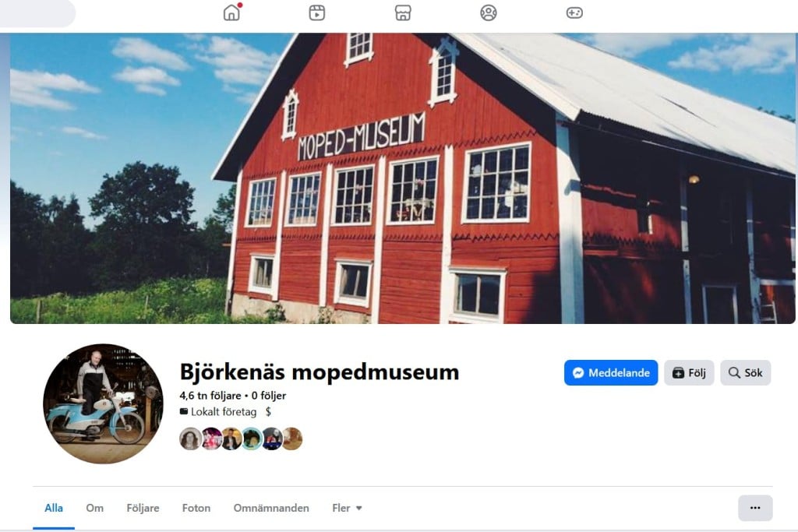Click the Meddelande messenger button

click(611, 373)
